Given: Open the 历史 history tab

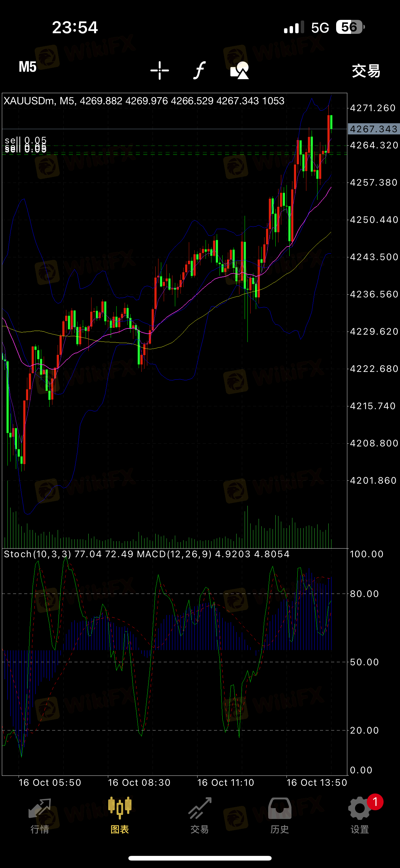Looking at the screenshot, I should coord(280,816).
